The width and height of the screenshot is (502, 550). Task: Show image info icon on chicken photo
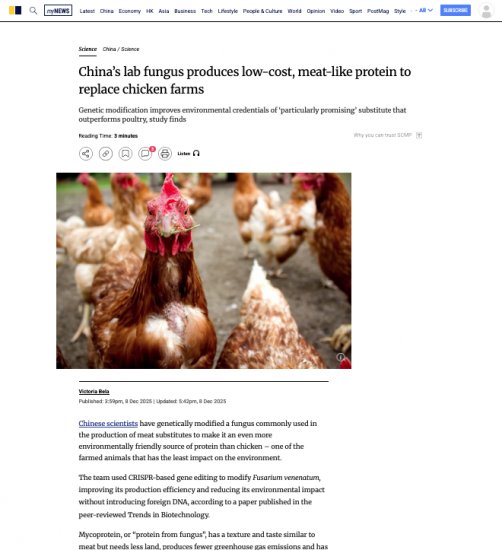(340, 357)
